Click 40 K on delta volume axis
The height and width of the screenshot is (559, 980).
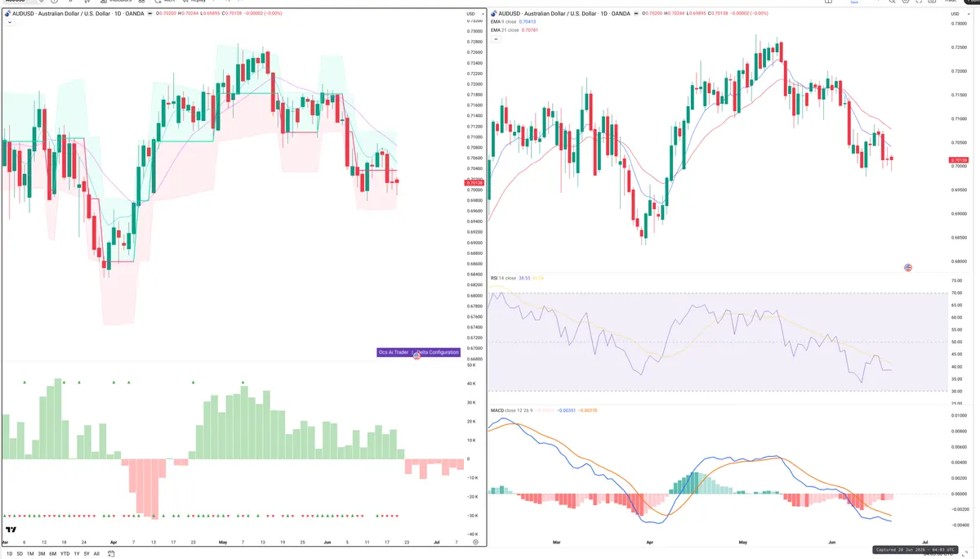pyautogui.click(x=471, y=384)
